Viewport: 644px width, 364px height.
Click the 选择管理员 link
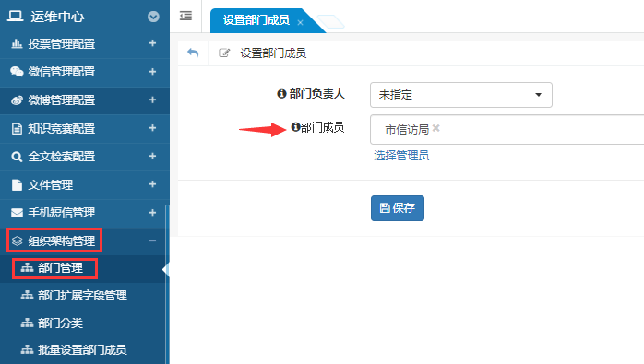401,156
